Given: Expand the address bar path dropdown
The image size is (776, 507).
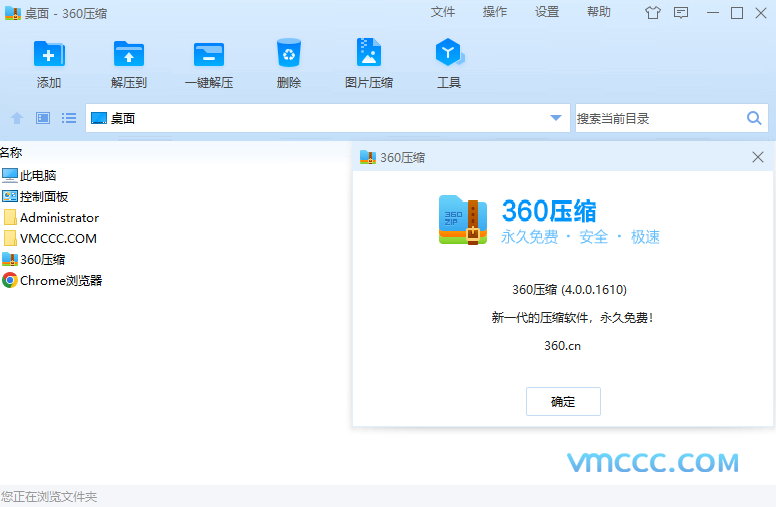Looking at the screenshot, I should [x=556, y=118].
